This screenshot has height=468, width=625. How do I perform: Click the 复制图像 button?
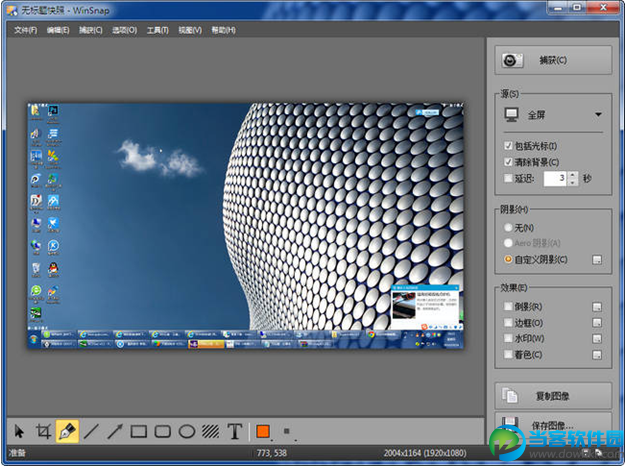553,394
